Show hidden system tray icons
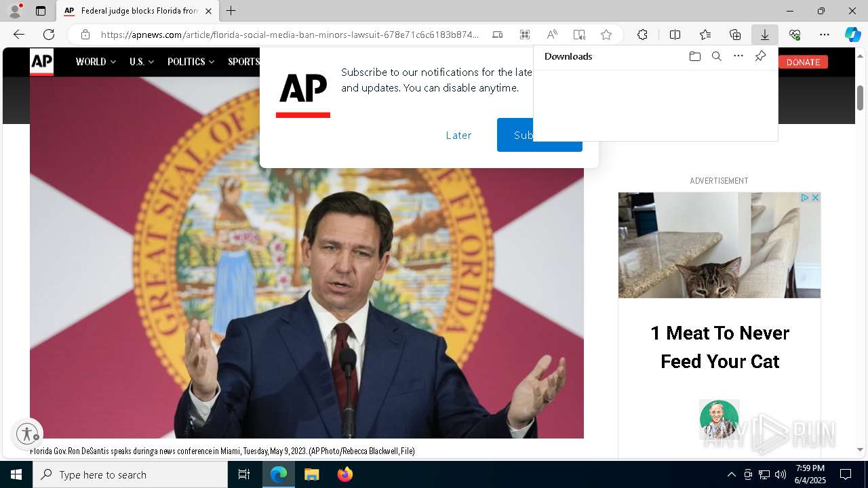868x488 pixels. [731, 474]
